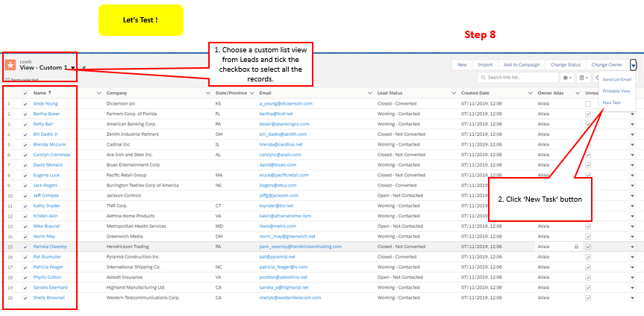Screen dimensions: 644x316
Task: Toggle the select-all header checkbox
Action: point(25,93)
